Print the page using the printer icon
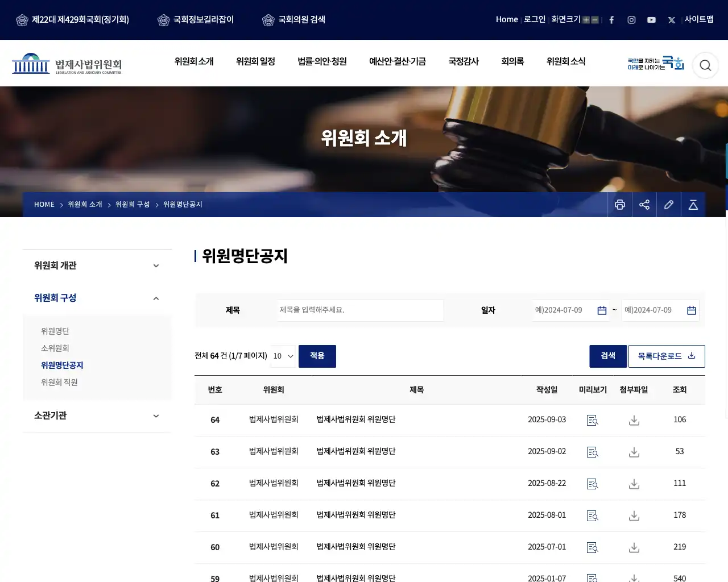This screenshot has width=728, height=582. pos(620,205)
